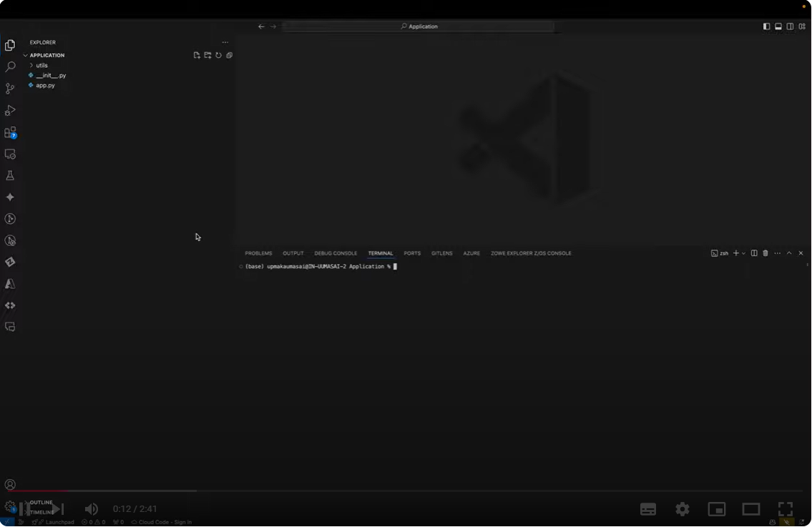This screenshot has height=527, width=812.
Task: Open the Explorer view in activity bar
Action: click(10, 45)
